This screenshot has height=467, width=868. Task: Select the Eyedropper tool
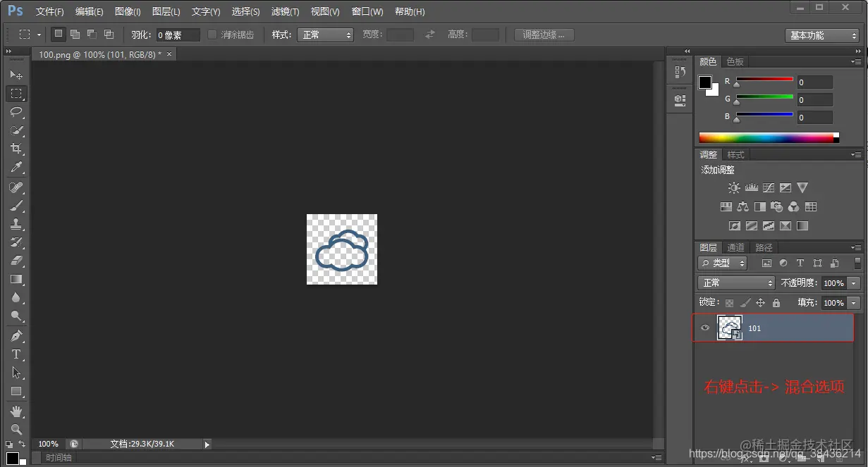tap(16, 167)
